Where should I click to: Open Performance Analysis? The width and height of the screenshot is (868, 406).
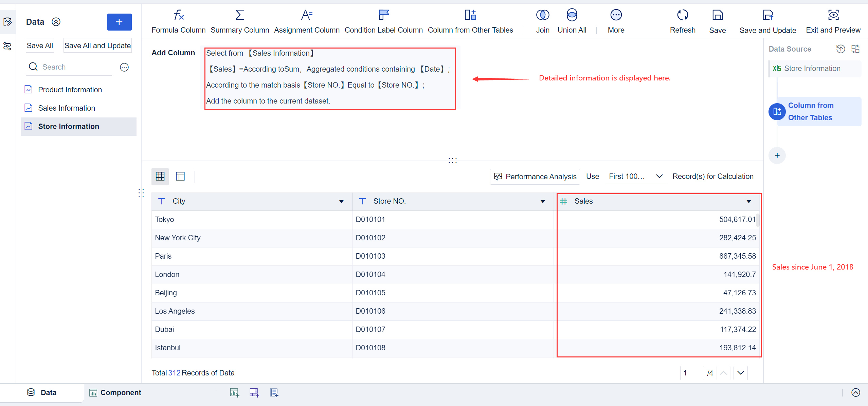[535, 177]
